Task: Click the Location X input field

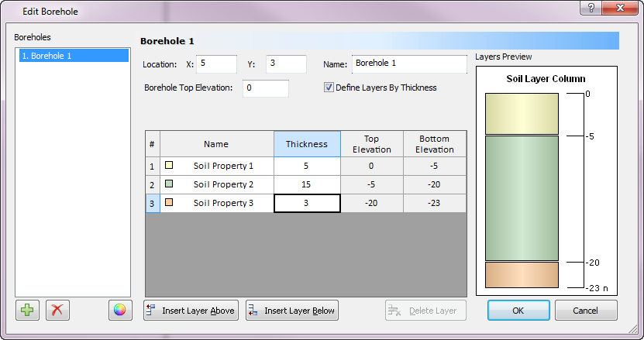Action: [216, 64]
